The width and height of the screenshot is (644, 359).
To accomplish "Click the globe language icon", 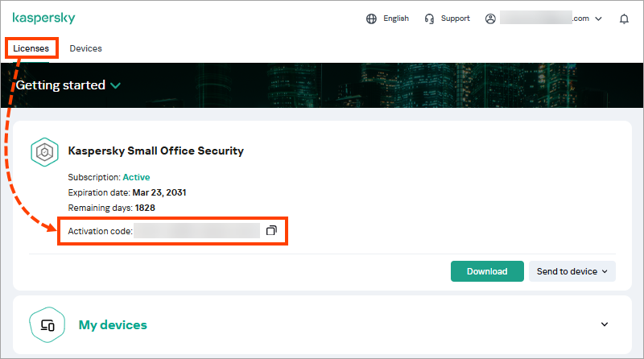I will [x=371, y=19].
